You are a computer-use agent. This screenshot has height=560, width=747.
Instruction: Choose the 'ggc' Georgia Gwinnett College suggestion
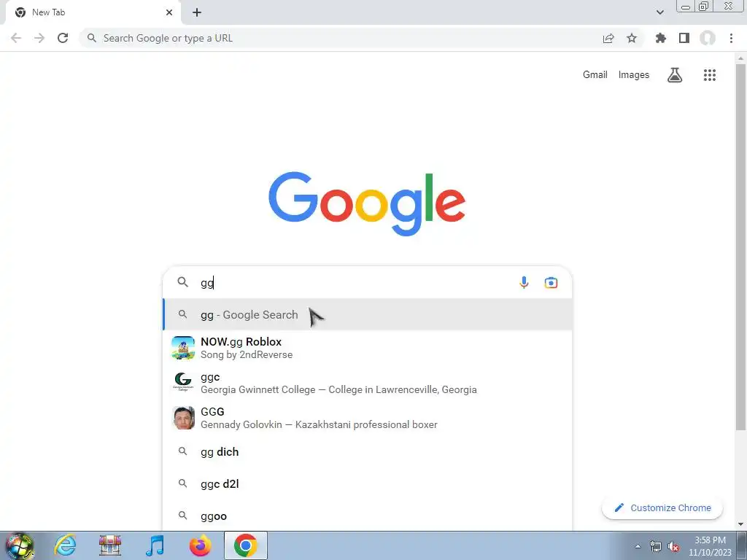click(x=368, y=383)
